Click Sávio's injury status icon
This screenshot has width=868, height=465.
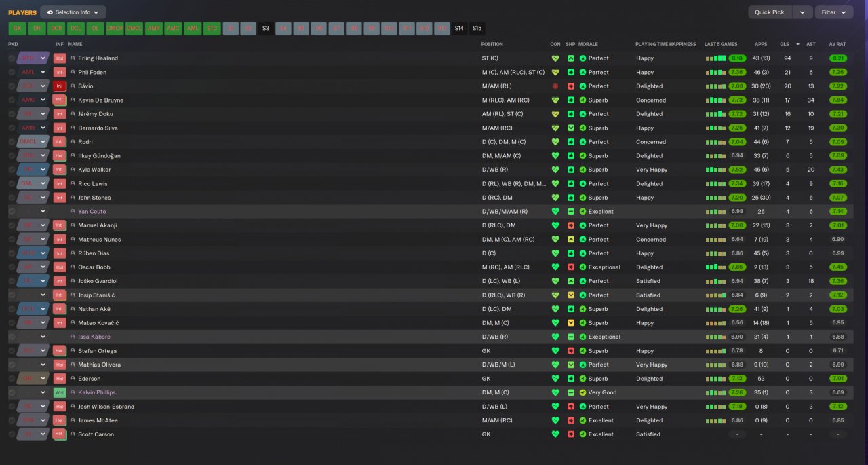point(60,86)
